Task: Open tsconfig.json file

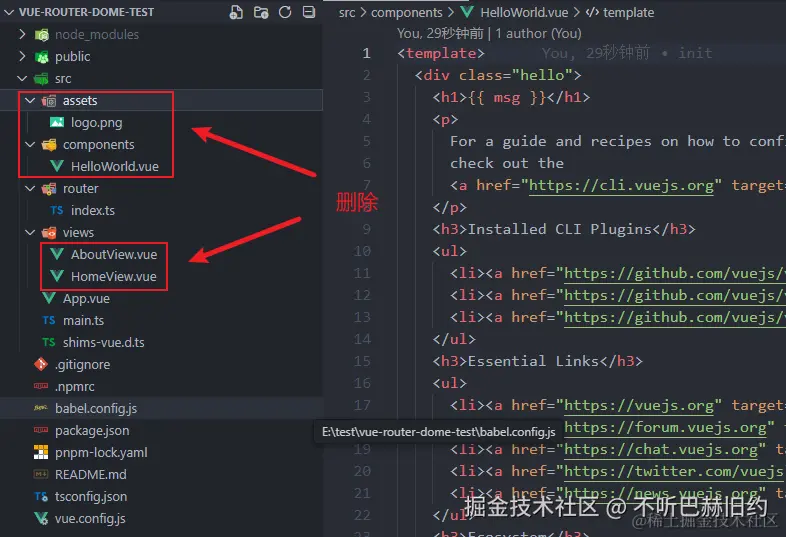Action: click(x=91, y=496)
